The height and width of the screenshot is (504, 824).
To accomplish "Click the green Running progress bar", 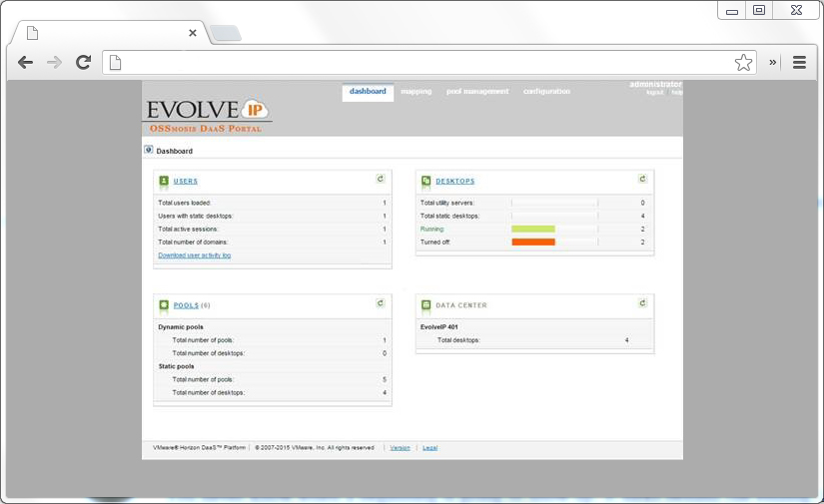I will coord(533,229).
